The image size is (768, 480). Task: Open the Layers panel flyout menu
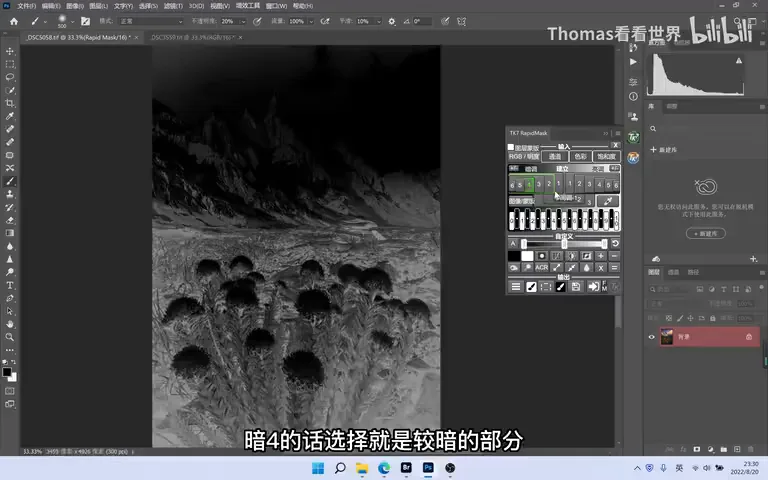(762, 272)
